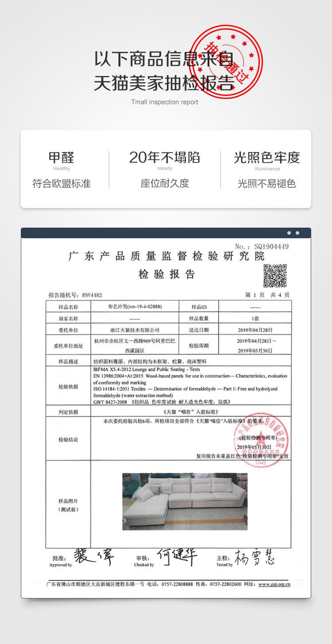Click the 符合欧盟标准 description
This screenshot has width=332, height=644.
point(62,183)
